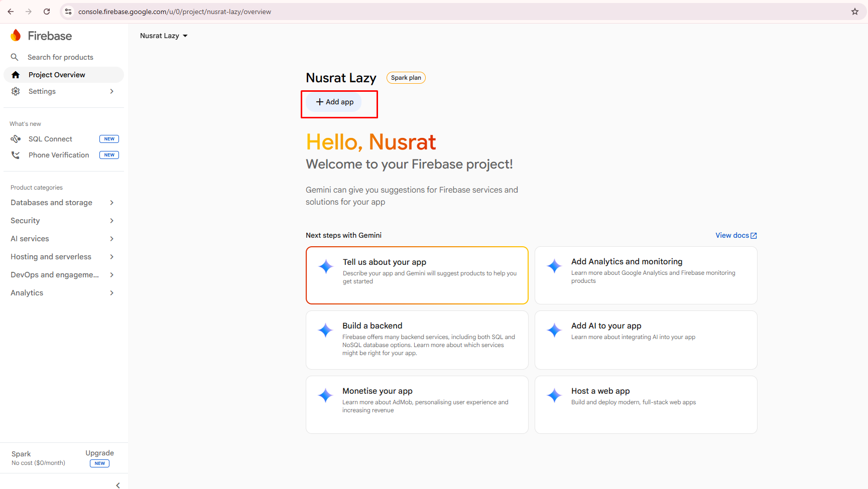Viewport: 868px width, 489px height.
Task: Open the Tell us about your app card
Action: tap(417, 275)
